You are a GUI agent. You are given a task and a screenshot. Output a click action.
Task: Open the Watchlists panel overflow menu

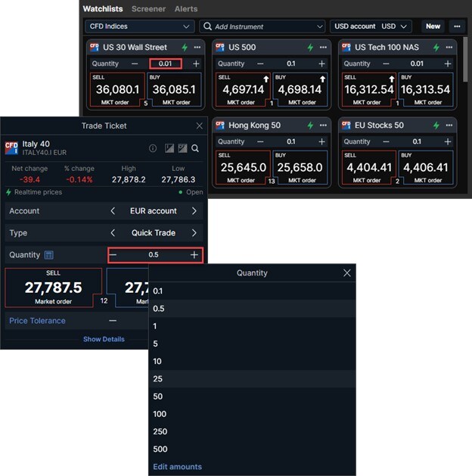pyautogui.click(x=457, y=26)
